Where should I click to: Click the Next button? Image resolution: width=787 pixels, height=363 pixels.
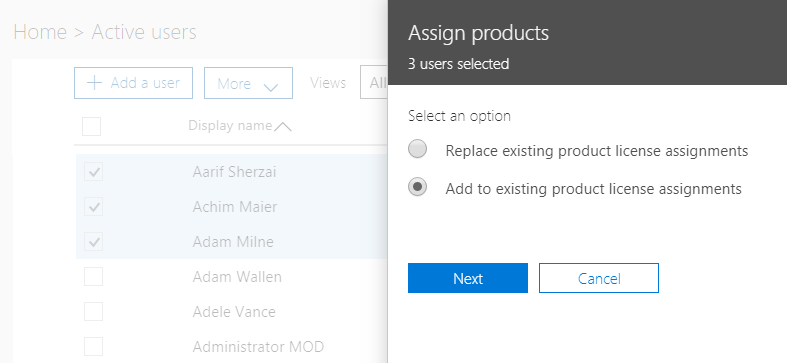(468, 278)
